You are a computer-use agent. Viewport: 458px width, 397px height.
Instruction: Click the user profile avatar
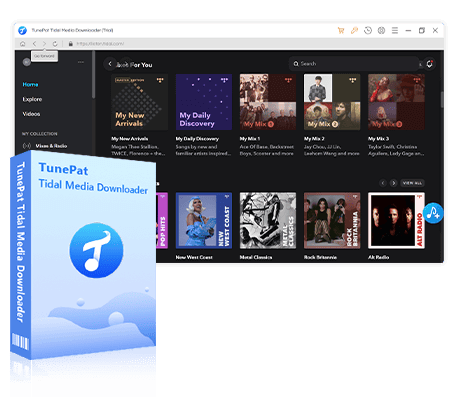click(27, 62)
